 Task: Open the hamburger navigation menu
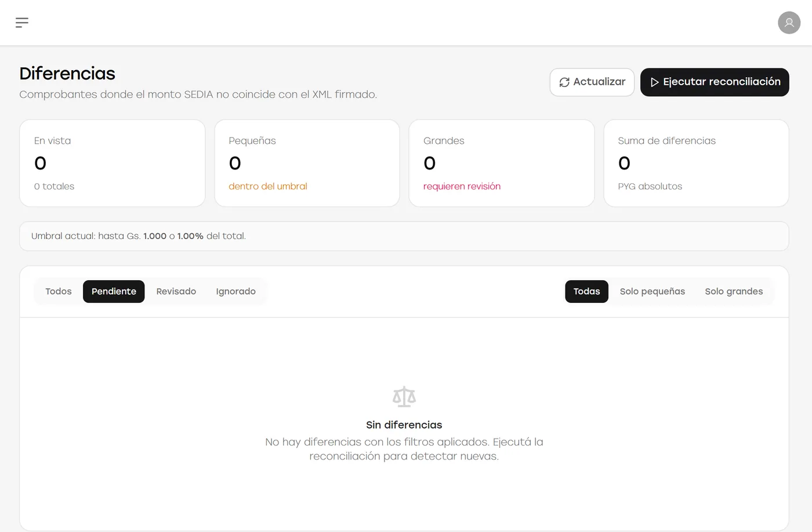tap(22, 23)
